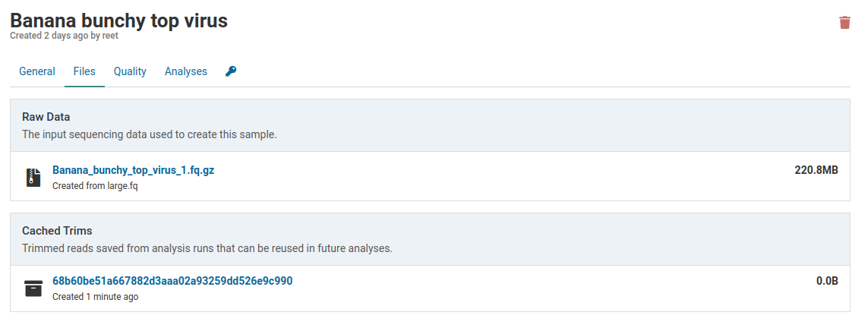Click the Banana bunchy top virus title
The width and height of the screenshot is (868, 328).
click(118, 20)
